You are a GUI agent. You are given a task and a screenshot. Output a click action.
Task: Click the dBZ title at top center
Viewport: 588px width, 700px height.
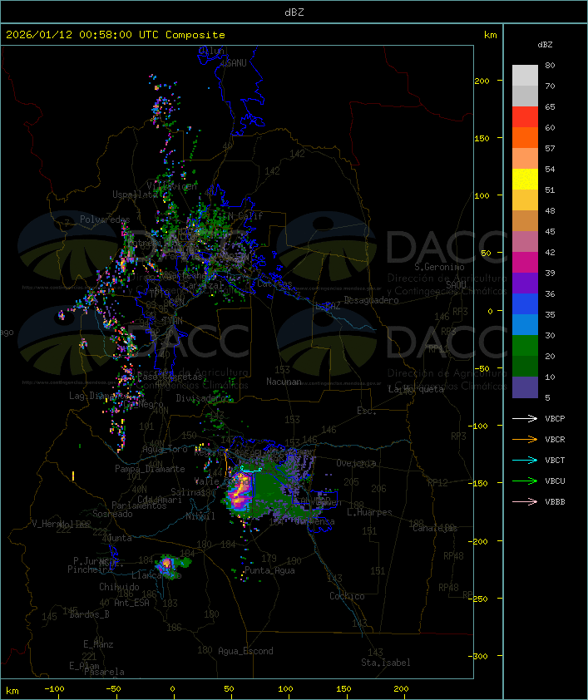click(x=294, y=12)
